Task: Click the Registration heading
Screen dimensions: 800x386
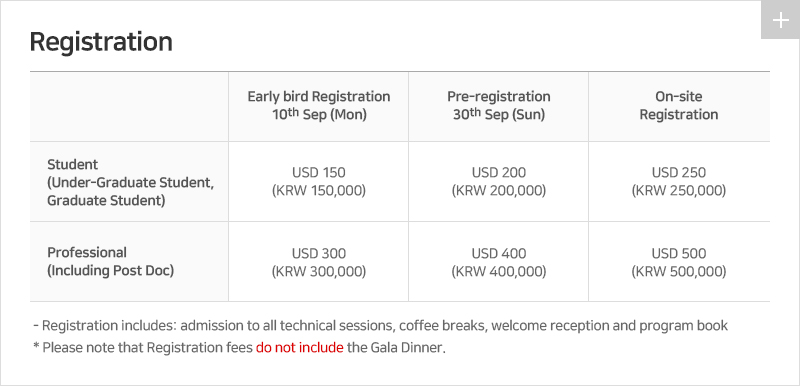Action: 101,42
